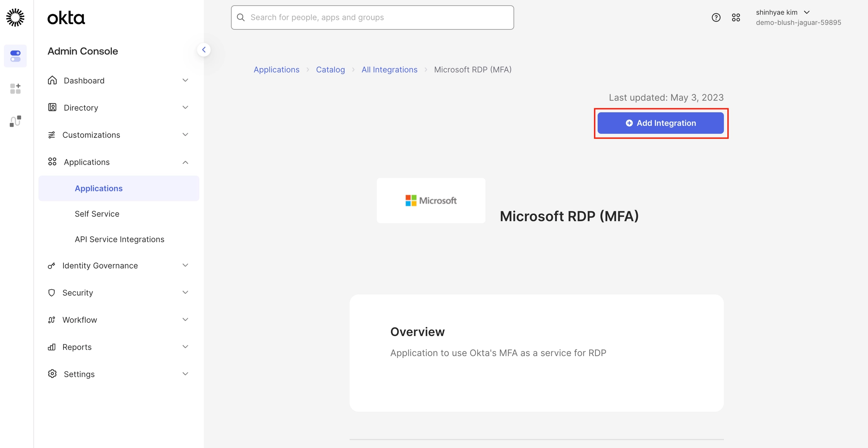Click the demo-blush-jaguar-59895 org name
The height and width of the screenshot is (448, 868).
click(x=798, y=22)
